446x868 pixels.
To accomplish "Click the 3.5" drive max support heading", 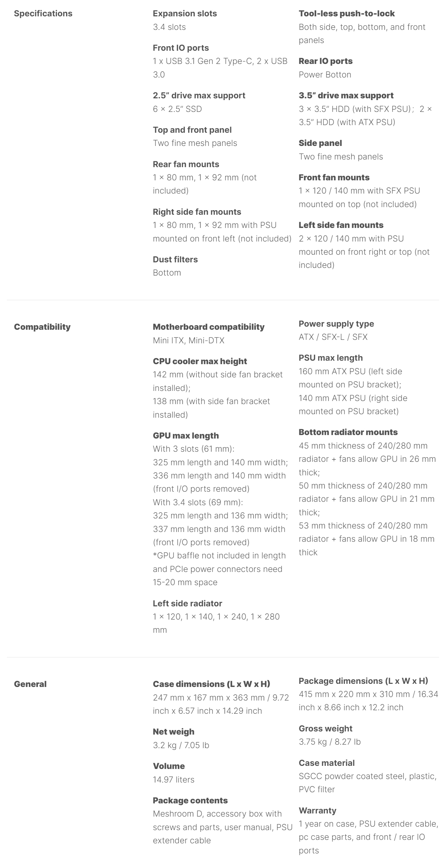I will coord(346,95).
